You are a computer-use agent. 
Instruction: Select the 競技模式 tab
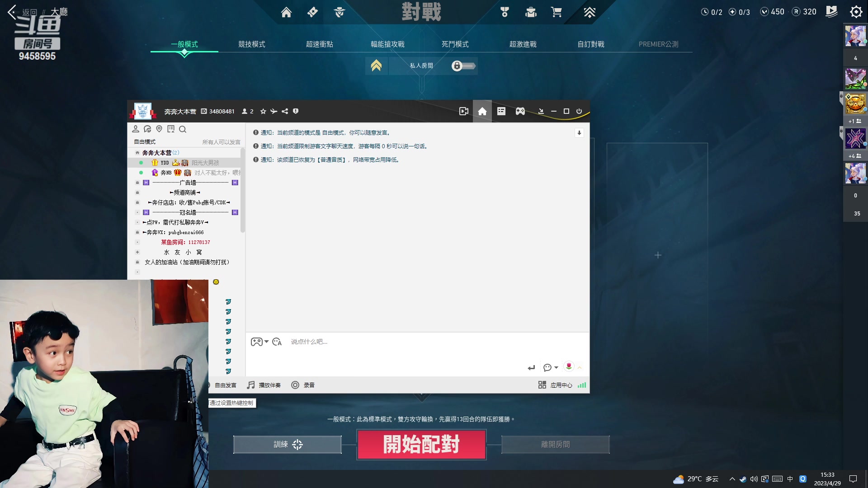(x=252, y=44)
